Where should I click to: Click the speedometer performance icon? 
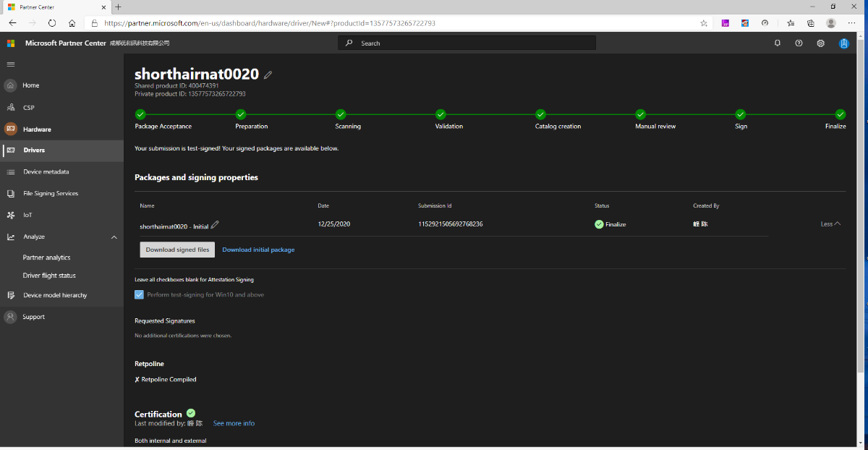[x=765, y=23]
